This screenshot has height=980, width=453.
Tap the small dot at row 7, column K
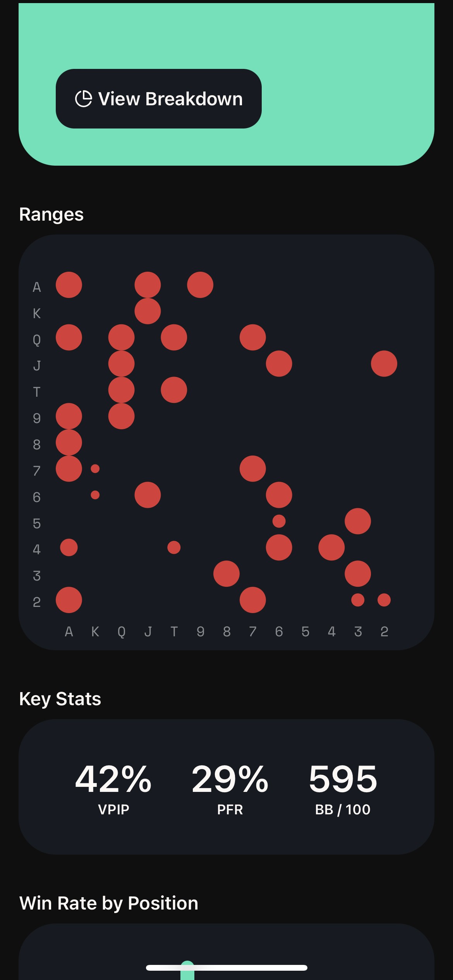click(x=95, y=469)
